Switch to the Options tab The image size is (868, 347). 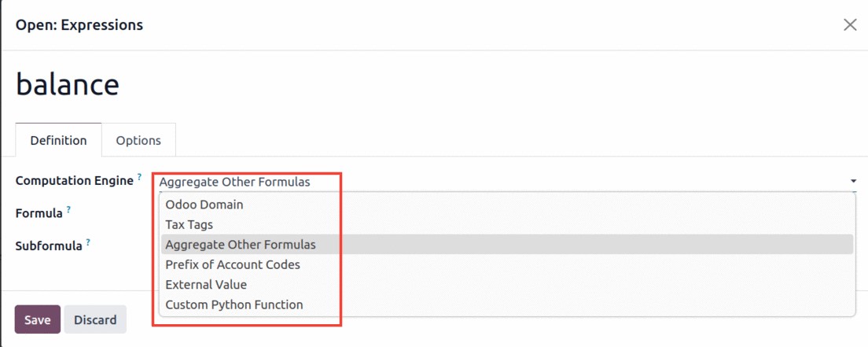138,140
